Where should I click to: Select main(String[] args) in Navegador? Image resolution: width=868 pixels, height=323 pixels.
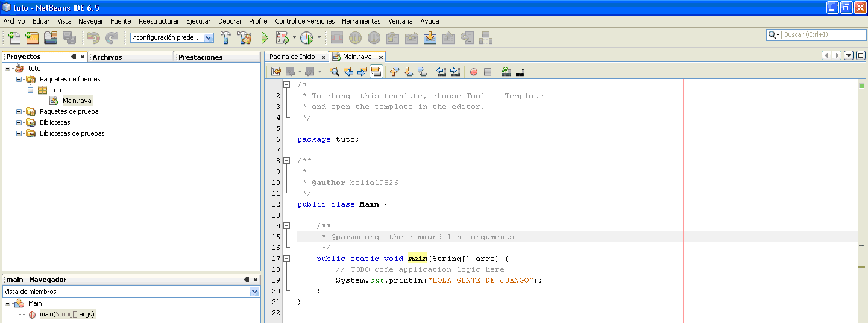[x=67, y=314]
